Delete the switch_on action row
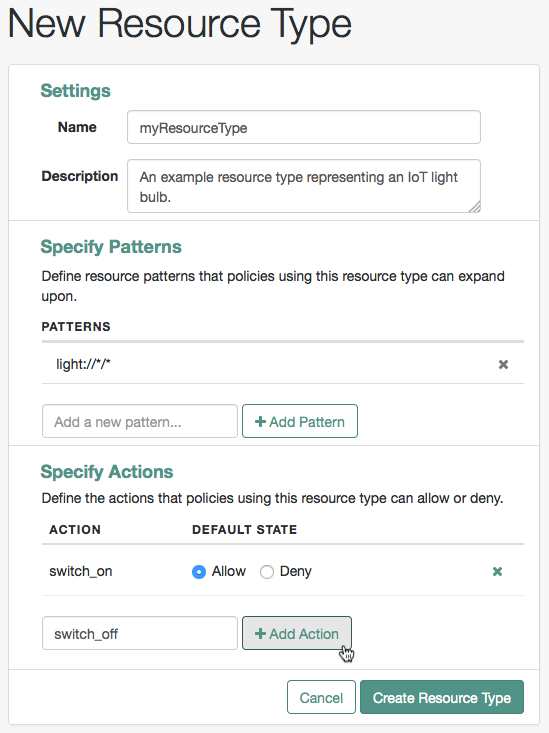Image resolution: width=549 pixels, height=733 pixels. coord(497,571)
